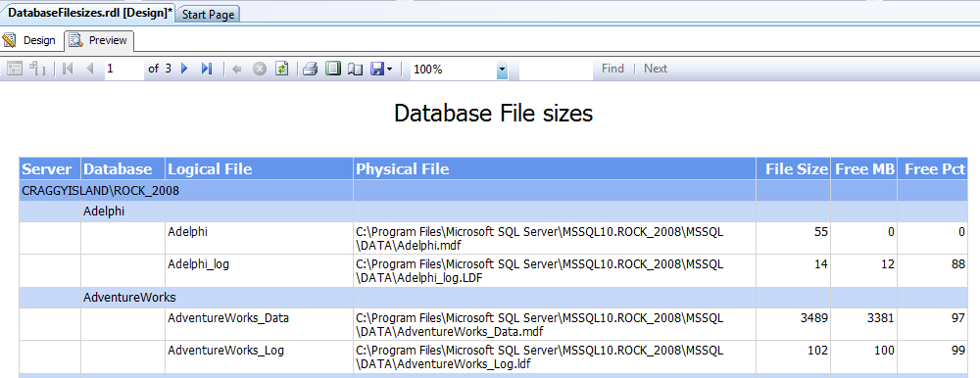The height and width of the screenshot is (378, 980).
Task: Switch to print layout view
Action: click(333, 69)
